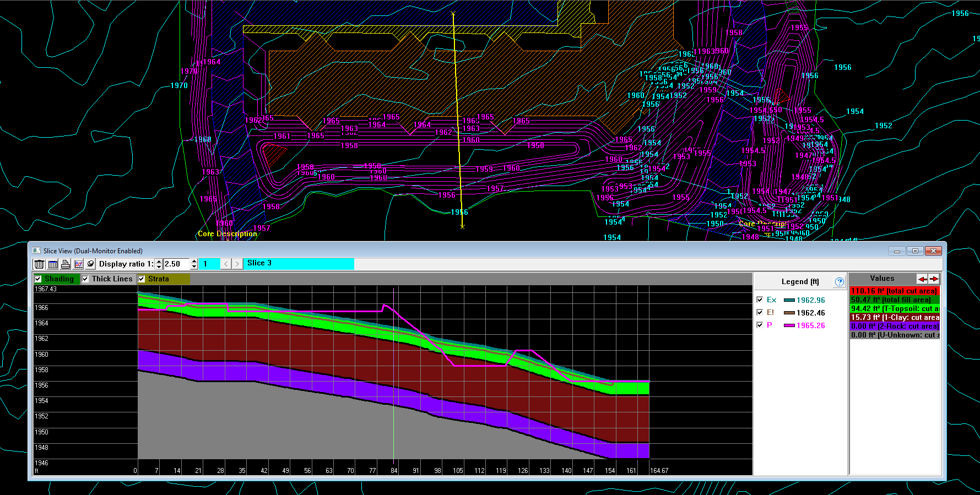Click the display ratio 2.50 field
This screenshot has height=495, width=980.
[x=176, y=264]
